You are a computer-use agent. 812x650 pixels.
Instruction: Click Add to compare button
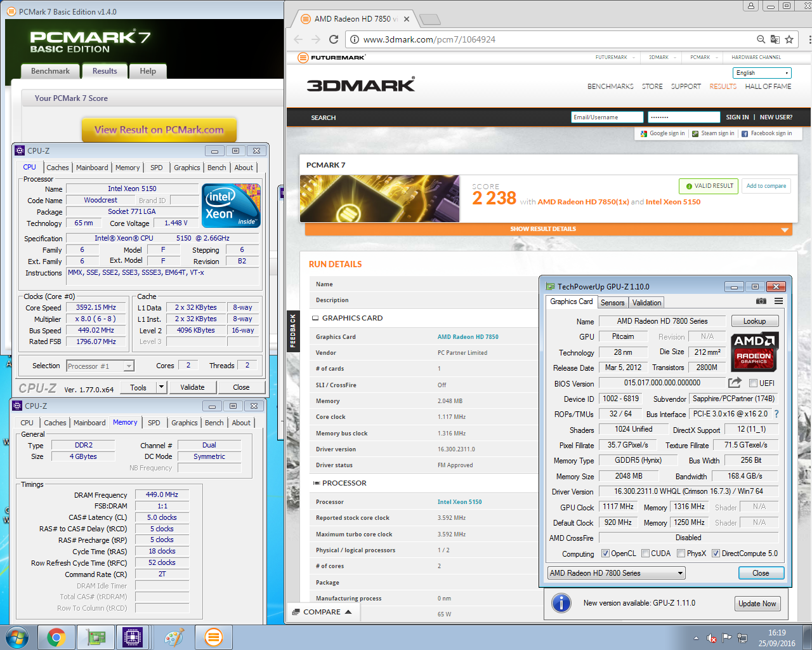click(766, 186)
